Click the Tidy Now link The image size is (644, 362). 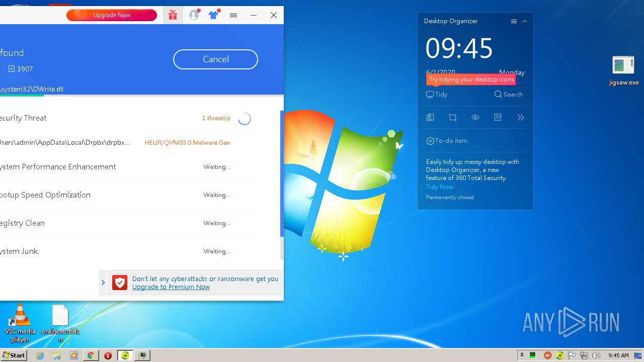point(440,187)
